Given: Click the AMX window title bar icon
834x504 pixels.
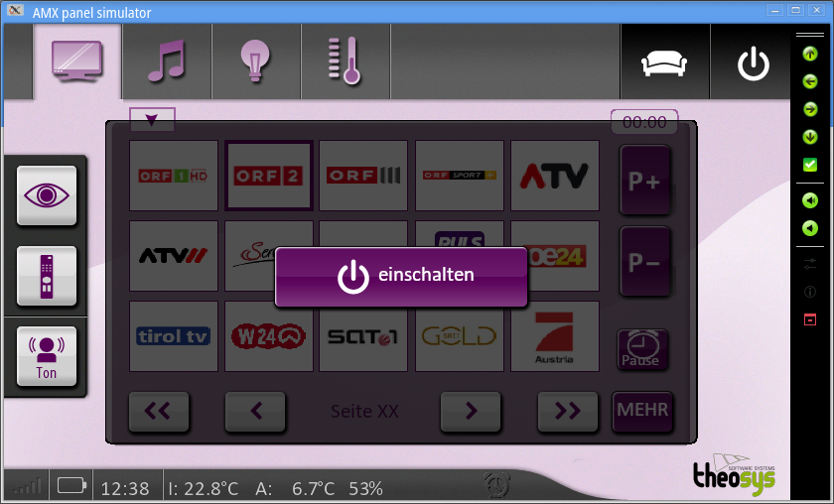Looking at the screenshot, I should coord(15,10).
